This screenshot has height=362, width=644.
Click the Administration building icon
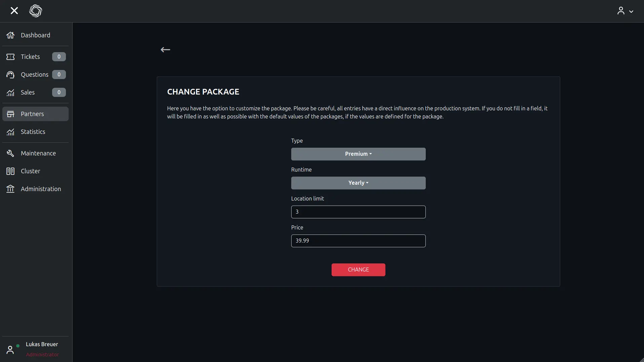(10, 189)
